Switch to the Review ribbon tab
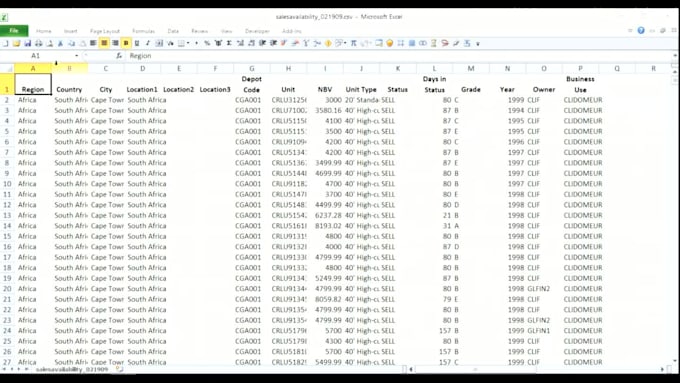680x383 pixels. coord(199,31)
